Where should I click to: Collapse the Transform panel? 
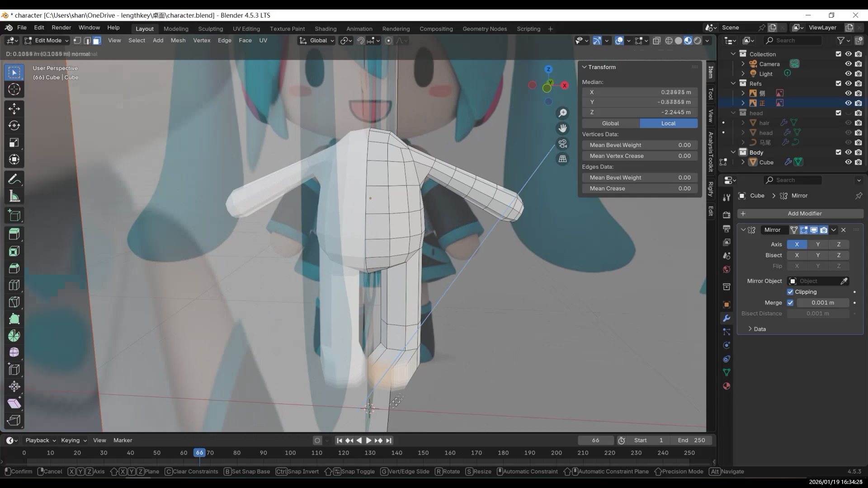tap(585, 67)
